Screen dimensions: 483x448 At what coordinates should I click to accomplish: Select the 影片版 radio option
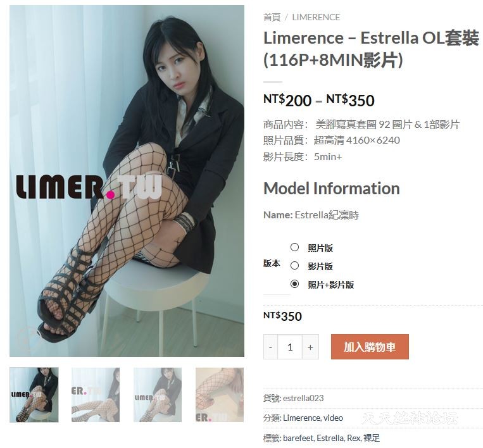coord(294,265)
